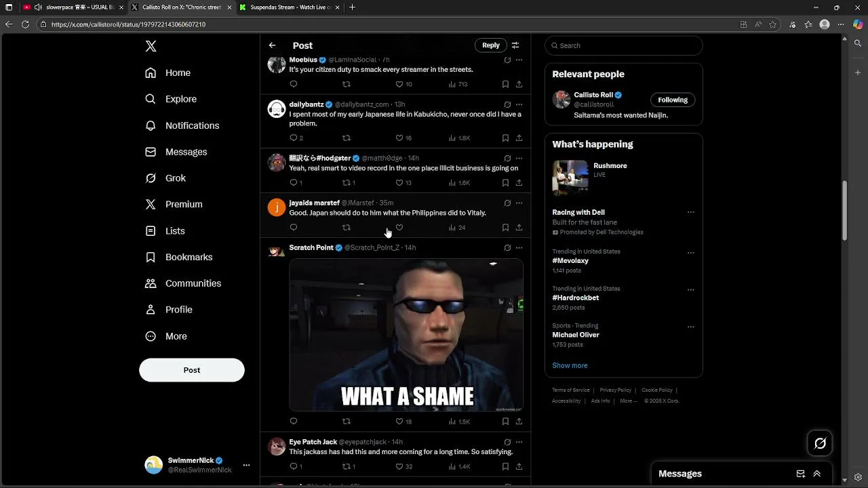868x488 pixels.
Task: Open more options on jayaids marstef reply
Action: [x=519, y=203]
